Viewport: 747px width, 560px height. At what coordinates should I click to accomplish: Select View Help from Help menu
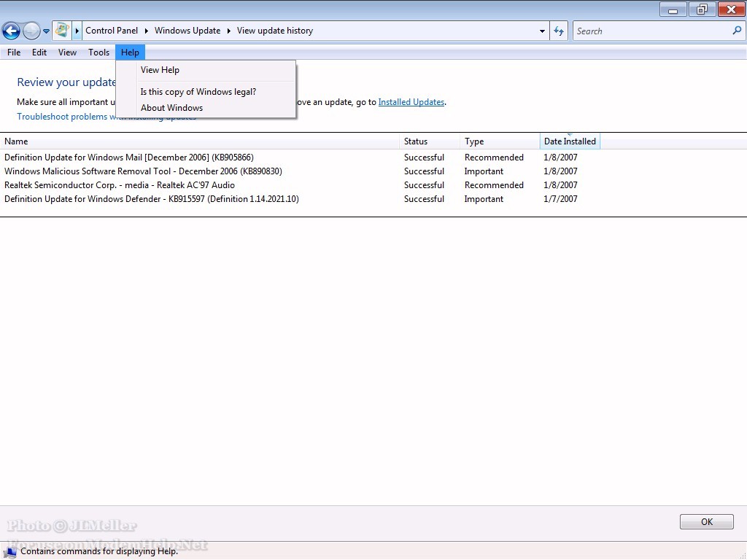(160, 70)
